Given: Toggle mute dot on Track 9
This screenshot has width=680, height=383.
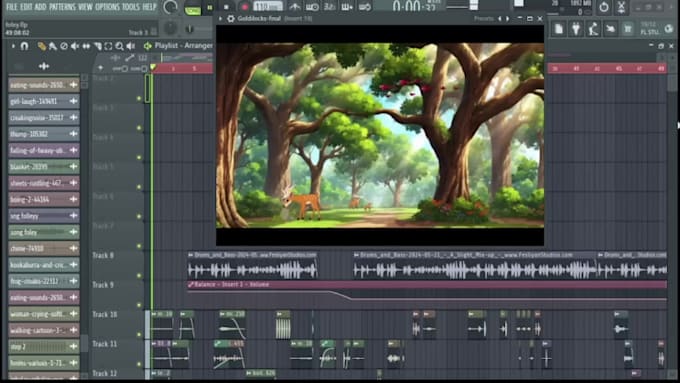Looking at the screenshot, I should 139,305.
